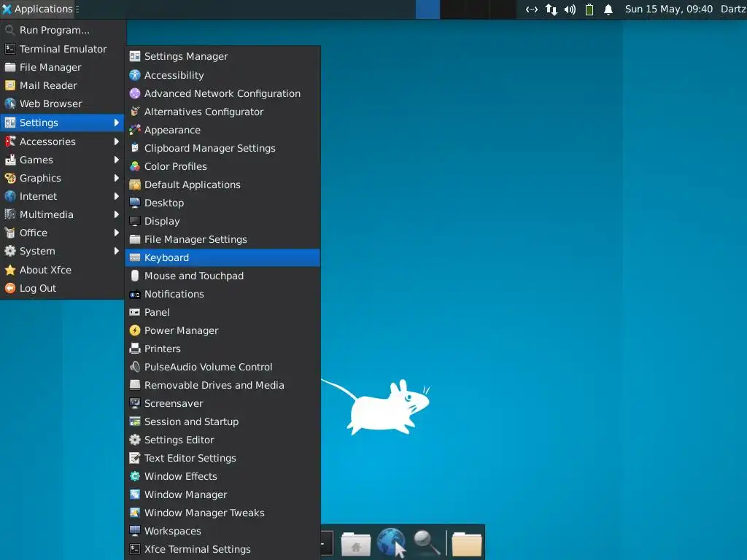Open Settings Manager entry
This screenshot has height=560, width=747.
coord(222,56)
